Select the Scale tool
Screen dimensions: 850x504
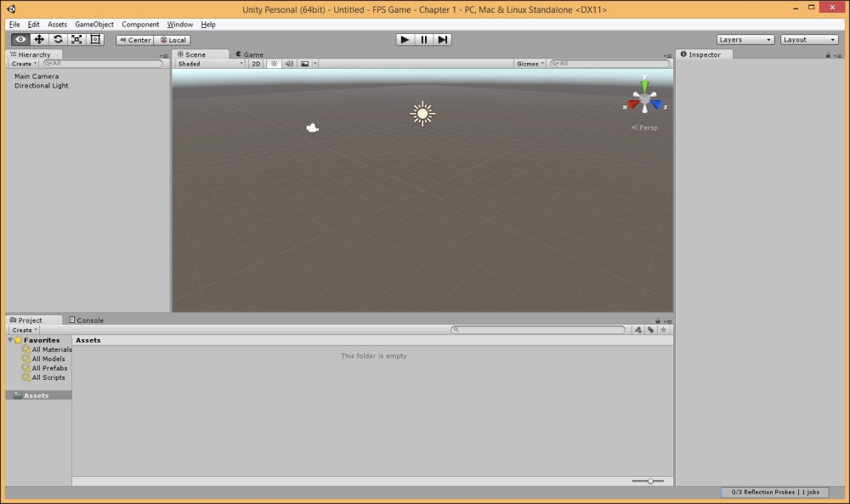[x=75, y=39]
